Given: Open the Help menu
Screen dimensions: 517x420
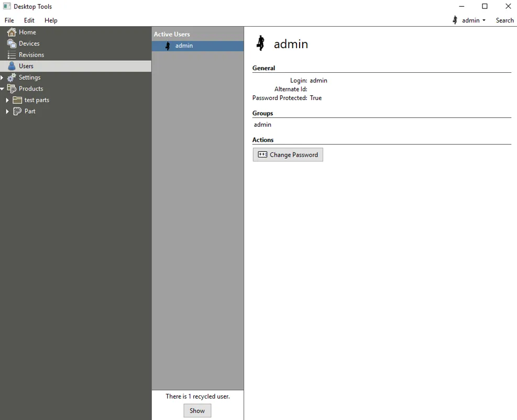Looking at the screenshot, I should (51, 20).
